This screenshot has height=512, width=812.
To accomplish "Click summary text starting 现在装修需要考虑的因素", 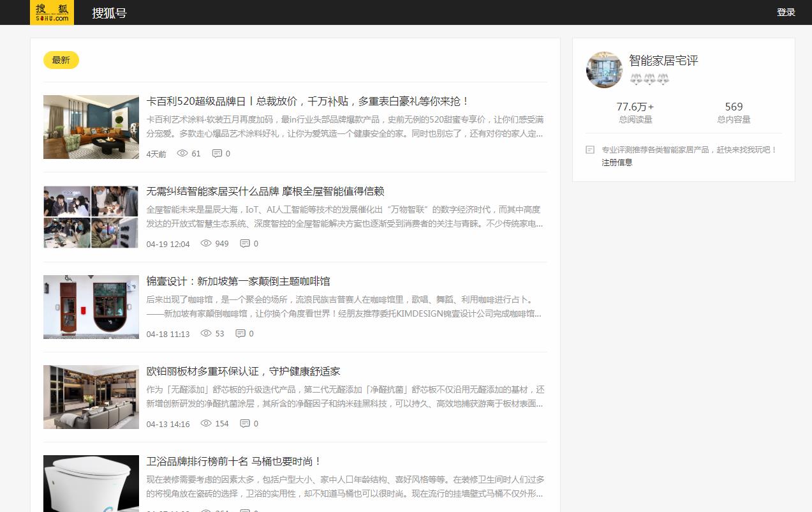I will [345, 486].
